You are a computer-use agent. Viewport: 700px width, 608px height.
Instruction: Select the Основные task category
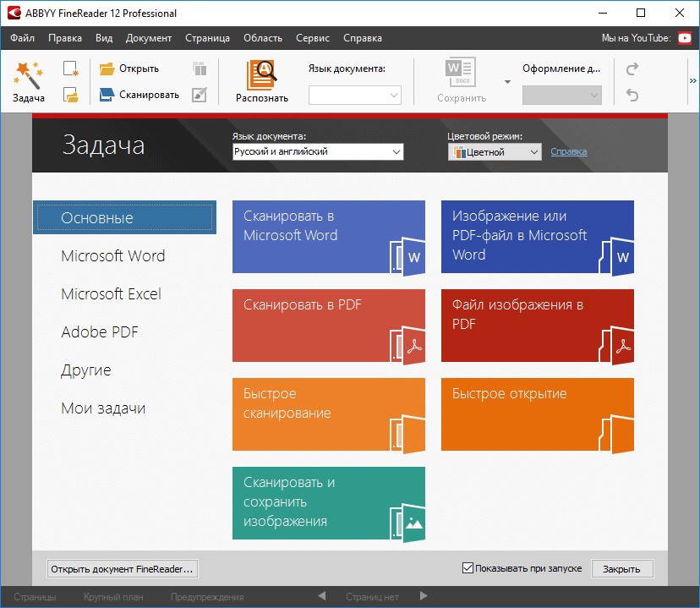point(124,217)
